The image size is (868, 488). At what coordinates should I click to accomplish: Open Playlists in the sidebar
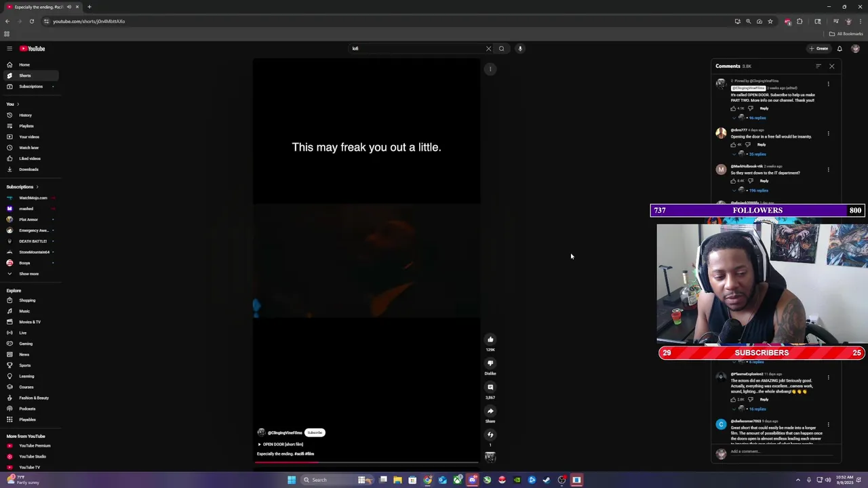[30, 126]
